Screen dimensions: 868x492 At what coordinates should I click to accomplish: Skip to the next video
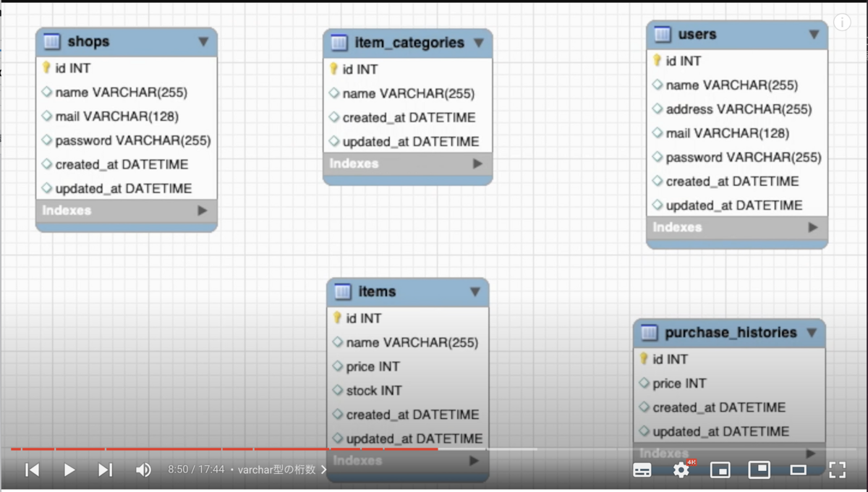click(106, 470)
